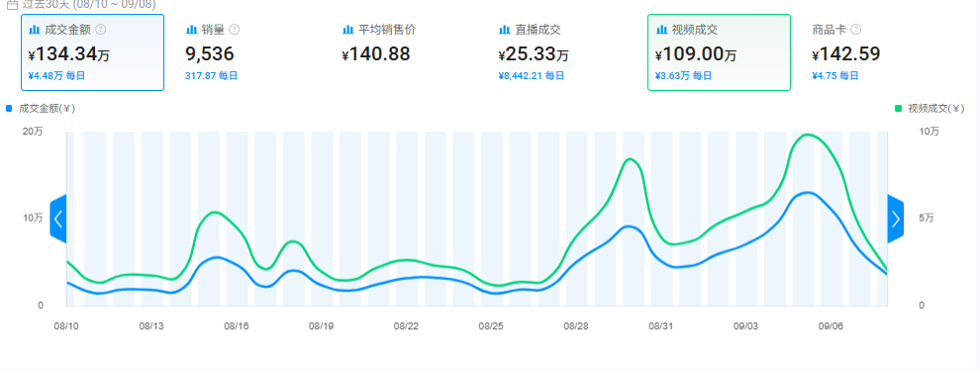Go to previous period with left arrow
The image size is (980, 371).
(58, 219)
